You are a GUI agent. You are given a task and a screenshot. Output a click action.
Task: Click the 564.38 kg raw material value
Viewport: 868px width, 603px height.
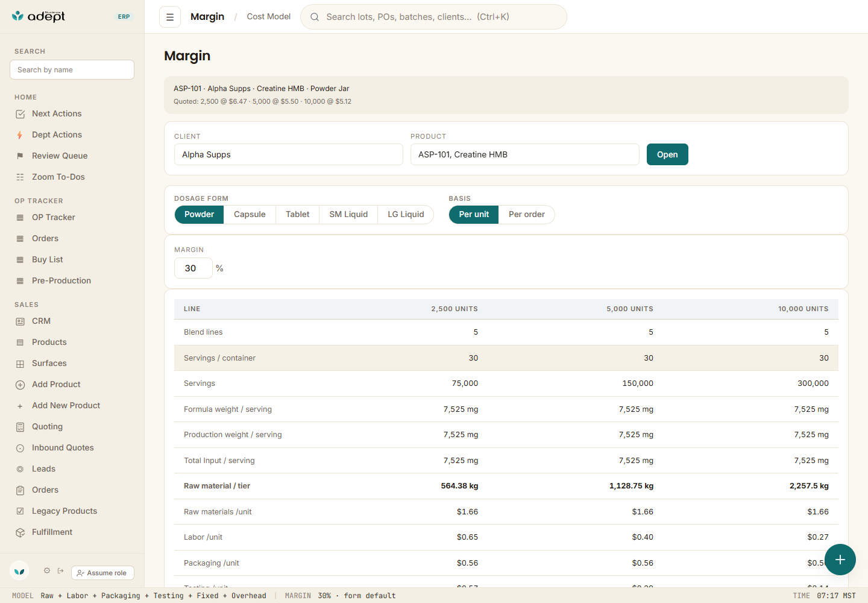tap(459, 486)
